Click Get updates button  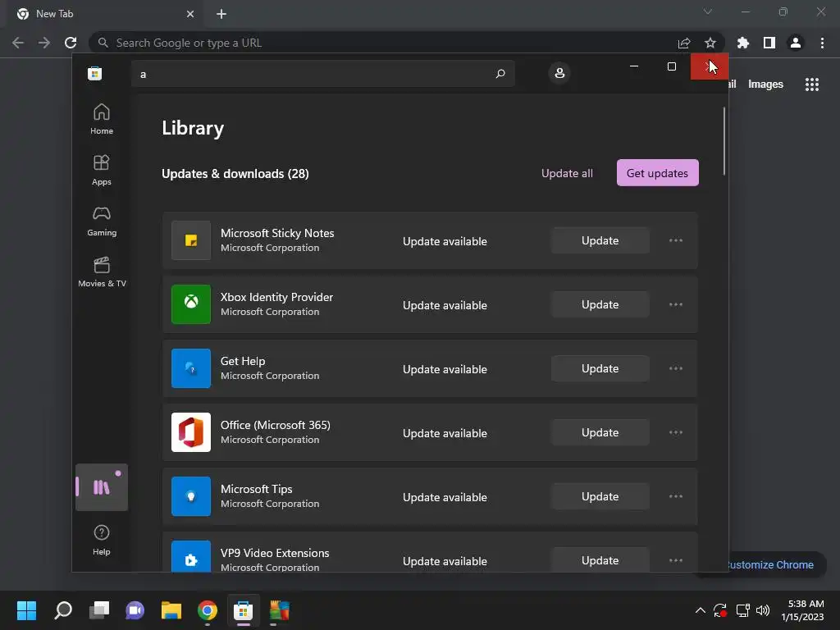(657, 173)
